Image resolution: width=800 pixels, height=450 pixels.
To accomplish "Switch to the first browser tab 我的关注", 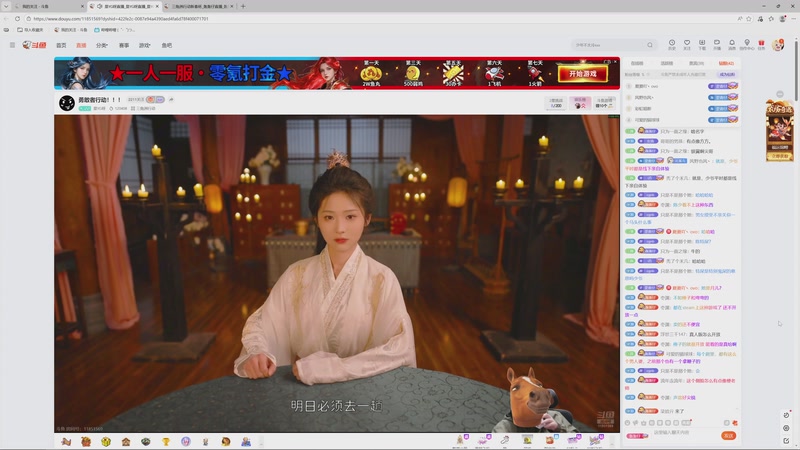I will pos(48,6).
